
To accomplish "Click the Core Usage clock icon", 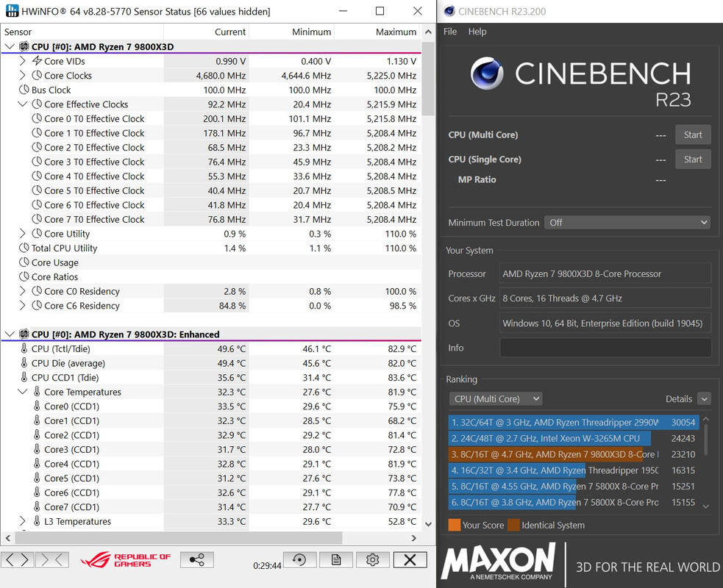I will click(24, 262).
